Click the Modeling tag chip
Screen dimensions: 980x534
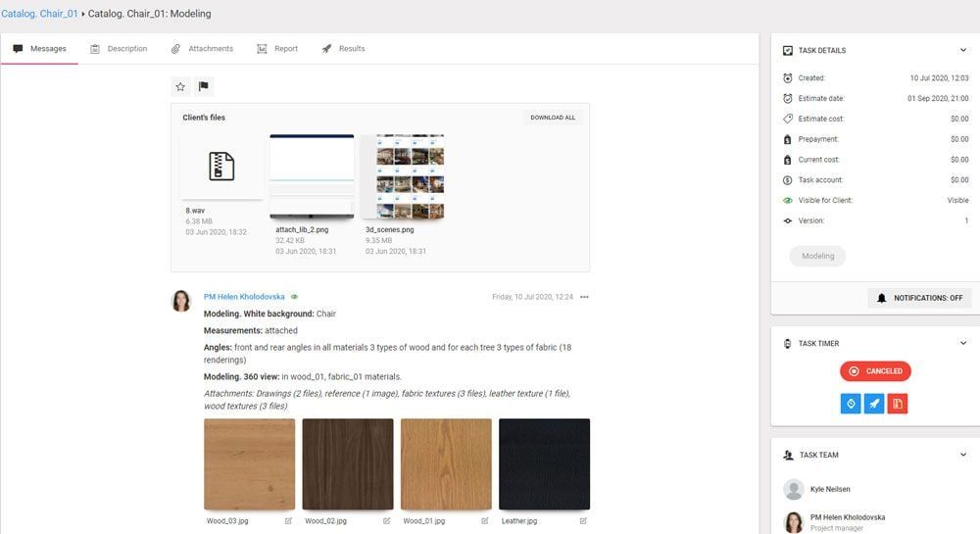click(x=817, y=256)
